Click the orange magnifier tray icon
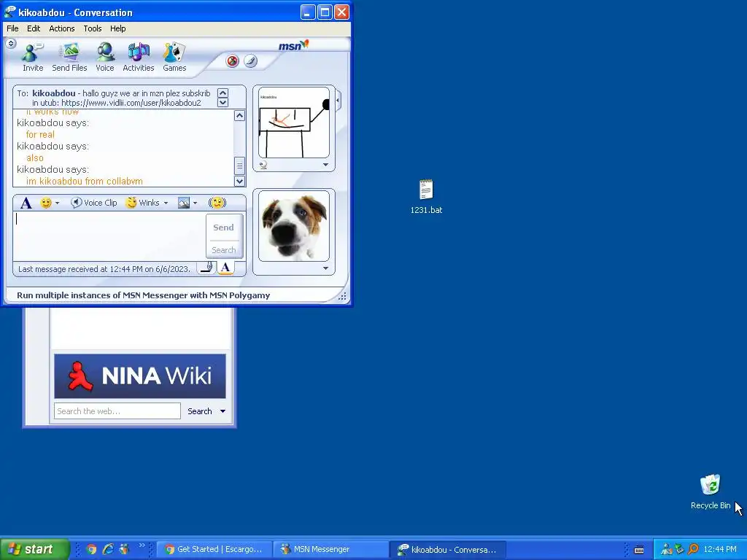747x560 pixels. pyautogui.click(x=693, y=549)
